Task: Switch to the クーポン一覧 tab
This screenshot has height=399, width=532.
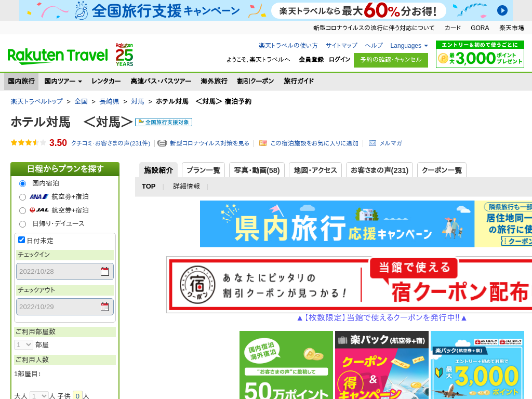Action: (x=442, y=170)
